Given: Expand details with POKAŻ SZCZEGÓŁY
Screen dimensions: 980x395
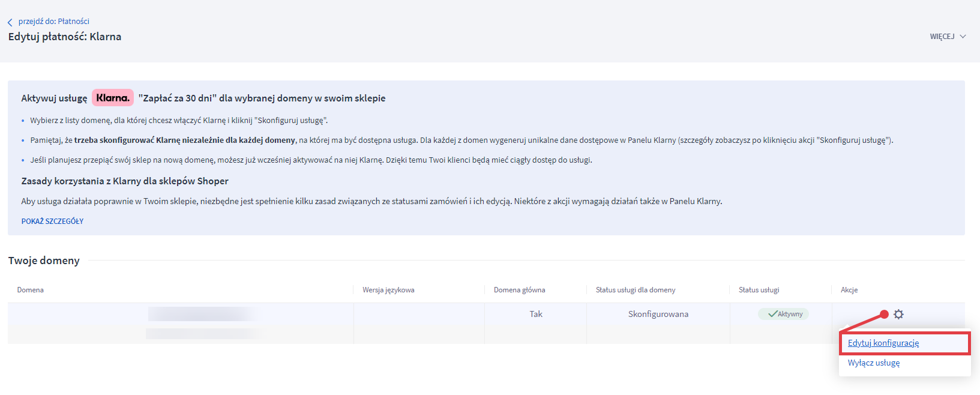Looking at the screenshot, I should coord(52,222).
